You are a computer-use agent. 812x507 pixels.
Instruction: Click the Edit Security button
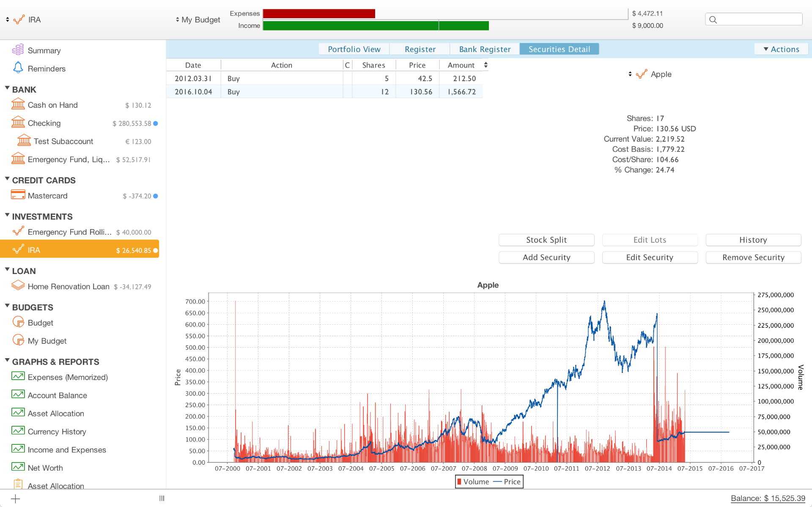click(x=650, y=258)
